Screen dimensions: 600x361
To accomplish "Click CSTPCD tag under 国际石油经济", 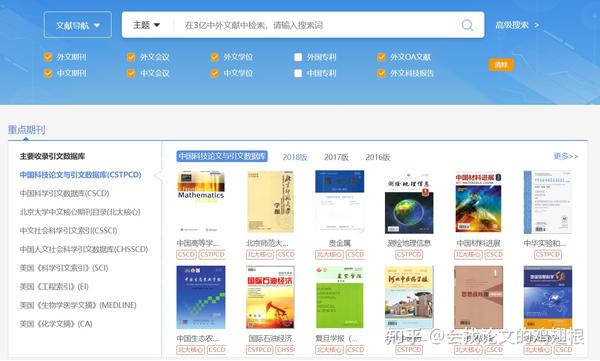I will [x=259, y=350].
